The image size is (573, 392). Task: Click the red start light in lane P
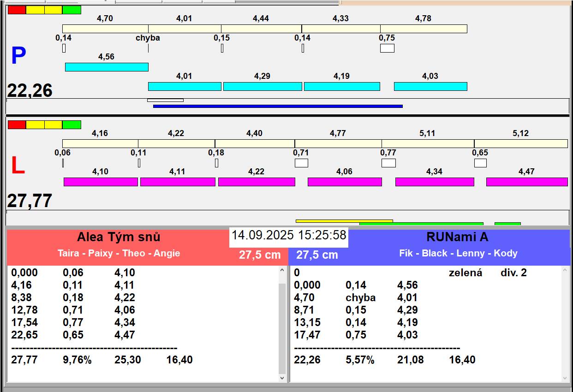pyautogui.click(x=17, y=10)
